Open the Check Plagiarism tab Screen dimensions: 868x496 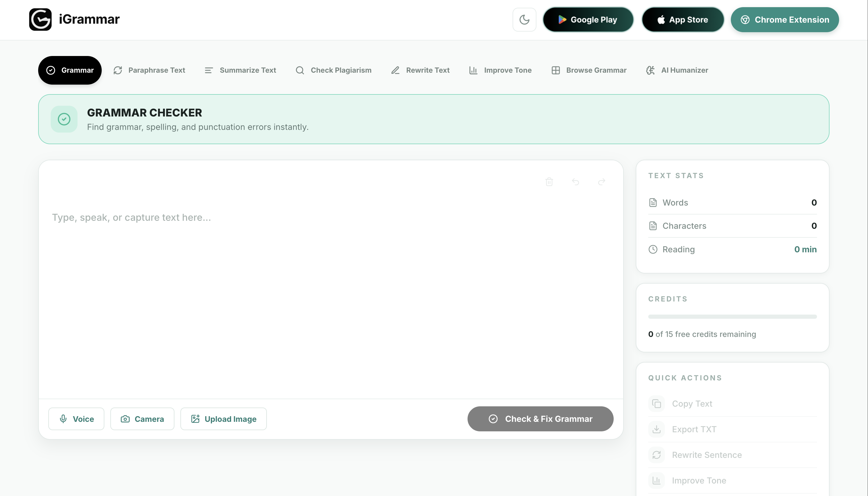click(333, 70)
